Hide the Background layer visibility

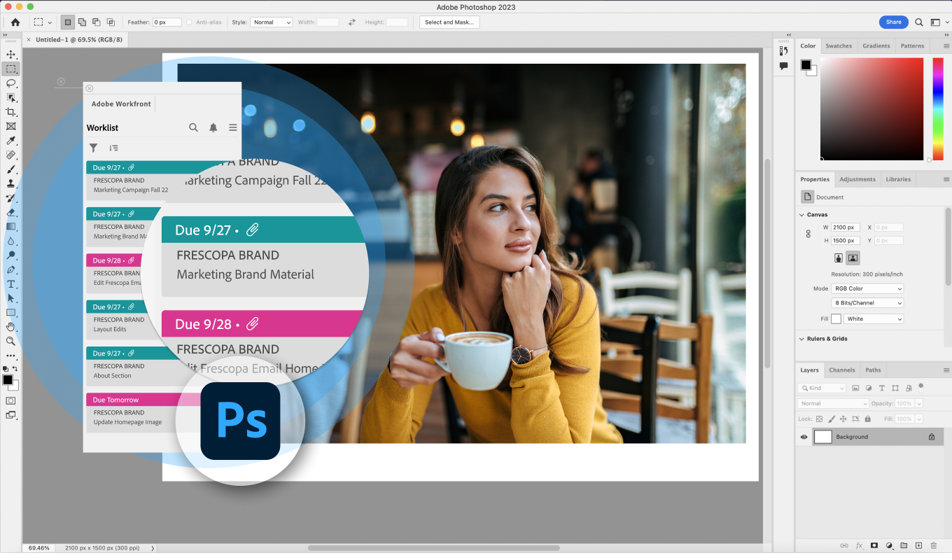point(804,437)
